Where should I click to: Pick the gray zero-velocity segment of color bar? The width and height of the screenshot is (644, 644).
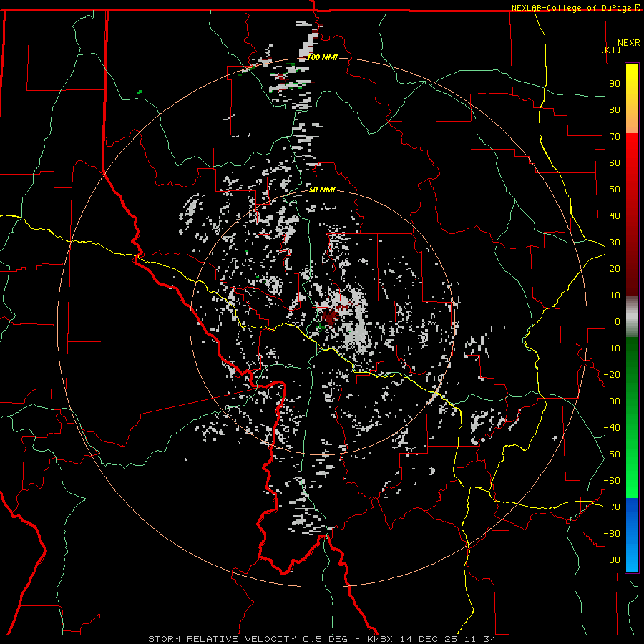[632, 317]
